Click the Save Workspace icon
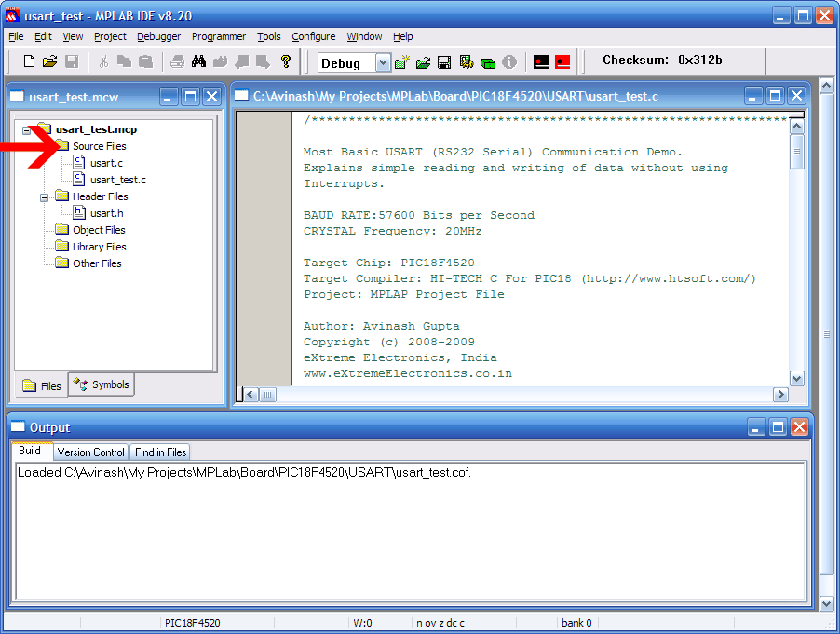This screenshot has width=840, height=634. coord(444,62)
